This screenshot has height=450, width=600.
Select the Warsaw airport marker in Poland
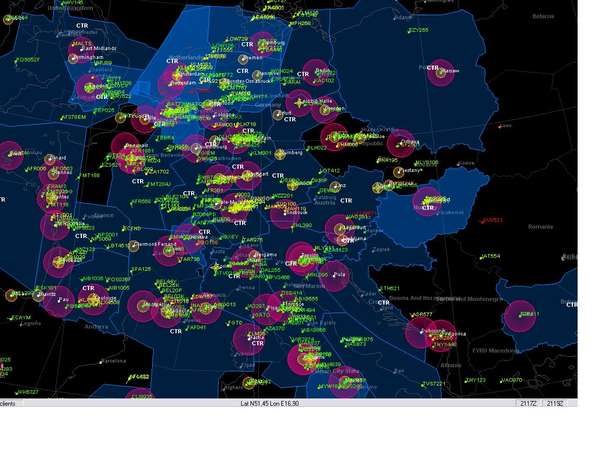tap(441, 72)
